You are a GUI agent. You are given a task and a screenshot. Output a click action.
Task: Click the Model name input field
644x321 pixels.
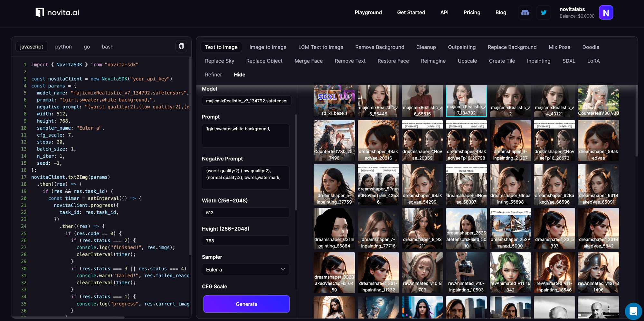(x=246, y=101)
